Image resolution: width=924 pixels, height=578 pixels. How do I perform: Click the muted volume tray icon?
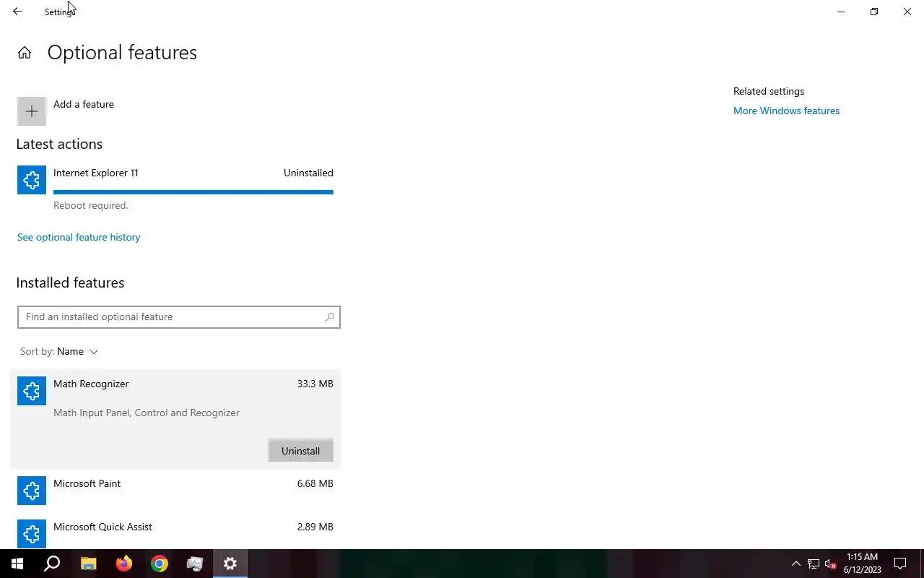[x=831, y=564]
